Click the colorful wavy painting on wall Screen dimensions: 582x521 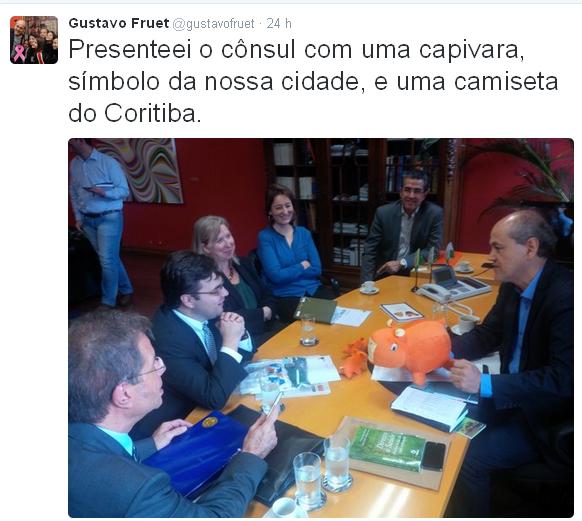(145, 170)
